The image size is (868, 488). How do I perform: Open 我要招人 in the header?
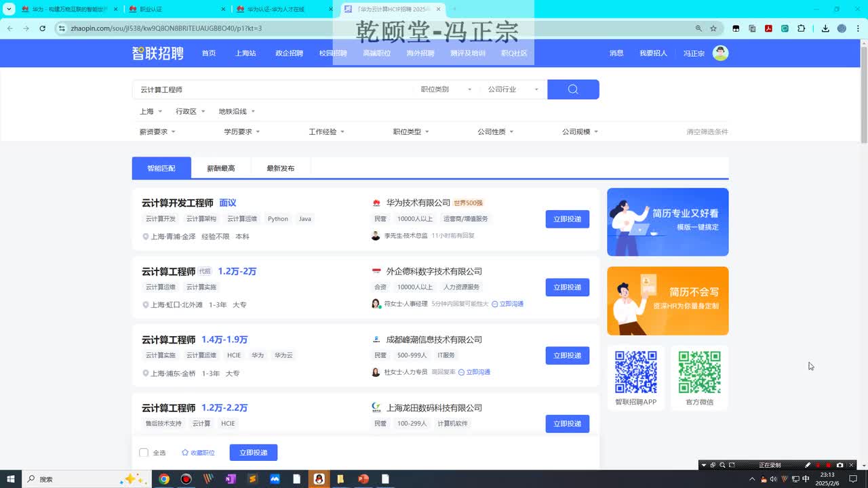(x=653, y=53)
